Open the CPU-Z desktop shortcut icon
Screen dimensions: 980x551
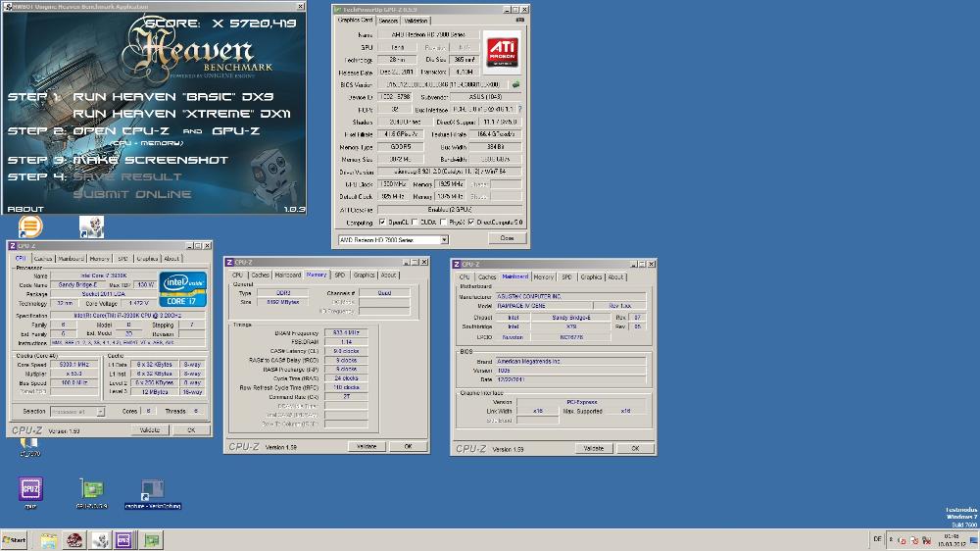tap(30, 489)
